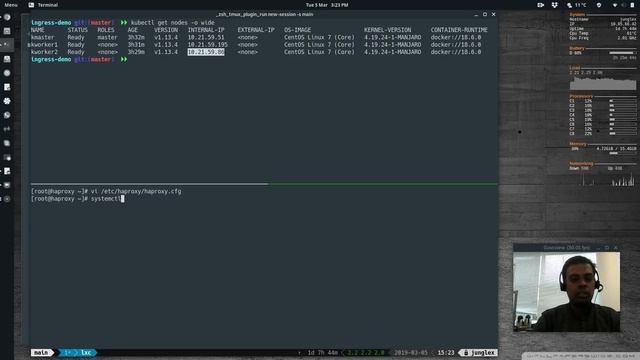The height and width of the screenshot is (360, 640).
Task: Click the kworker2 node name
Action: pos(44,52)
